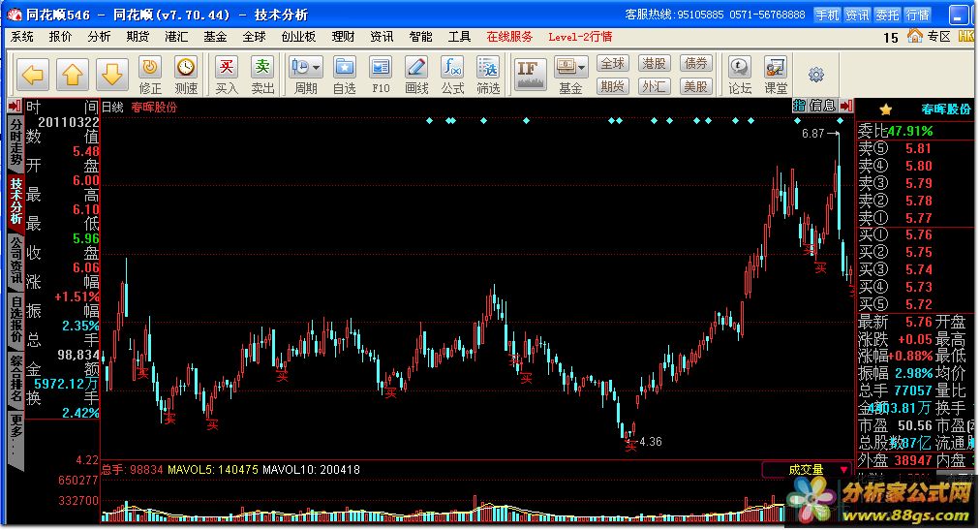Click the back arrow toolbar icon
Screen dimensions: 980x530
pyautogui.click(x=33, y=75)
